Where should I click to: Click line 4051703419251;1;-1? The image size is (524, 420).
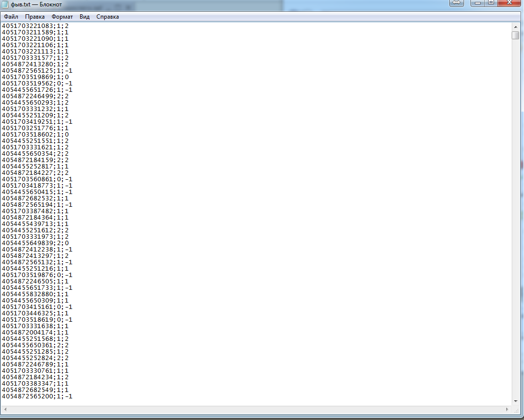point(37,121)
